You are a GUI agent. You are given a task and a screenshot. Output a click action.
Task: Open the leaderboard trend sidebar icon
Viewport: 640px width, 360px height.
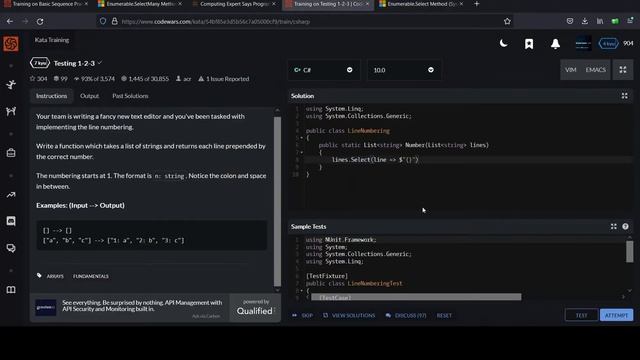click(11, 195)
